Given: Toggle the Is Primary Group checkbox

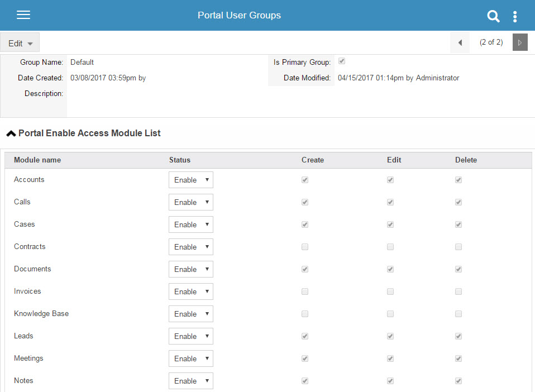Looking at the screenshot, I should [341, 62].
